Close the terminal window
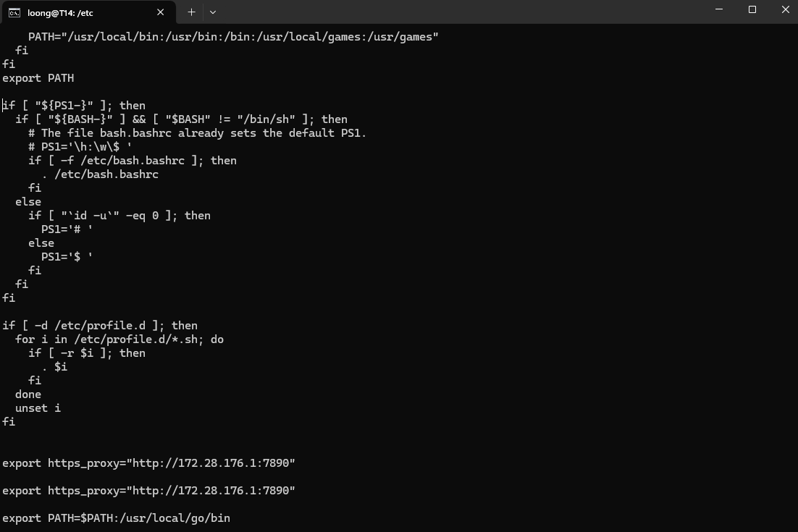 click(785, 9)
